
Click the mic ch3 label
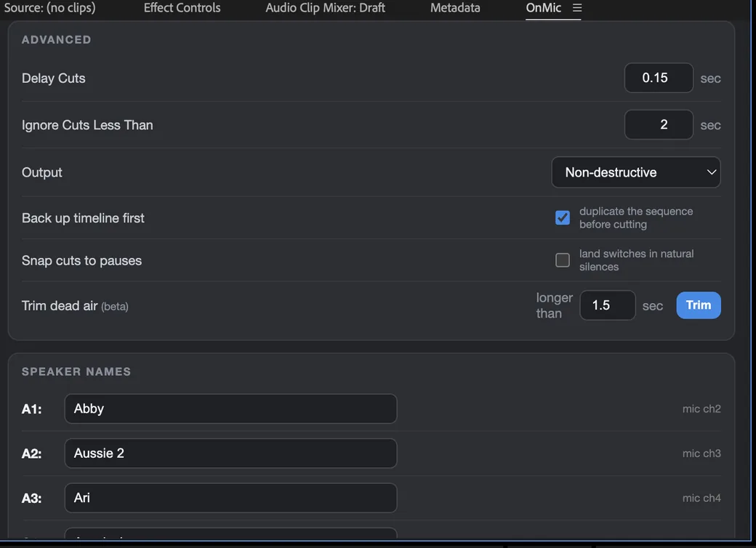[701, 453]
